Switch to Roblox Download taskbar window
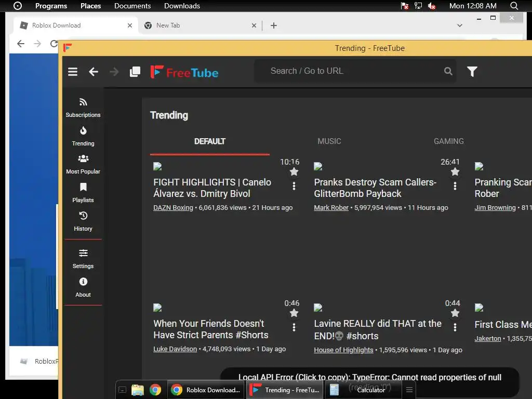The image size is (532, 399). [x=206, y=390]
